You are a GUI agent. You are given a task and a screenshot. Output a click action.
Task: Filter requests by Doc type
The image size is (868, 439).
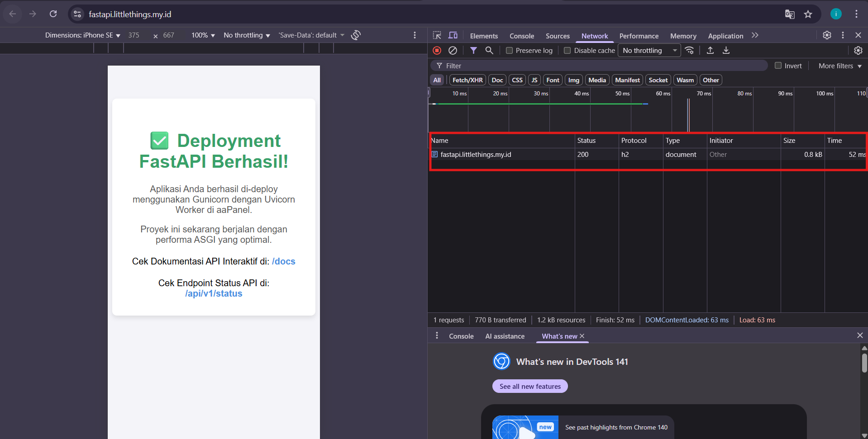coord(497,80)
